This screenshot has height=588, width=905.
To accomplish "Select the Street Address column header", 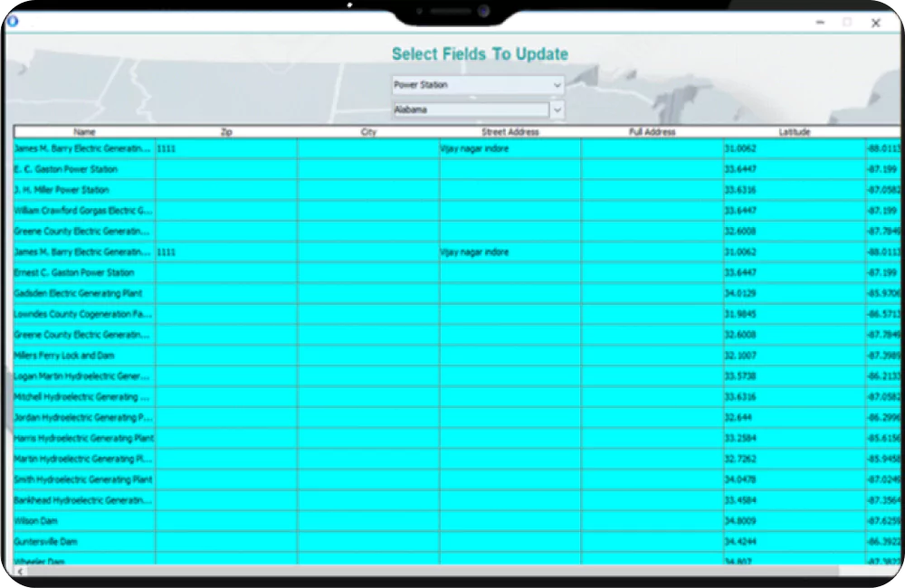I will [510, 132].
